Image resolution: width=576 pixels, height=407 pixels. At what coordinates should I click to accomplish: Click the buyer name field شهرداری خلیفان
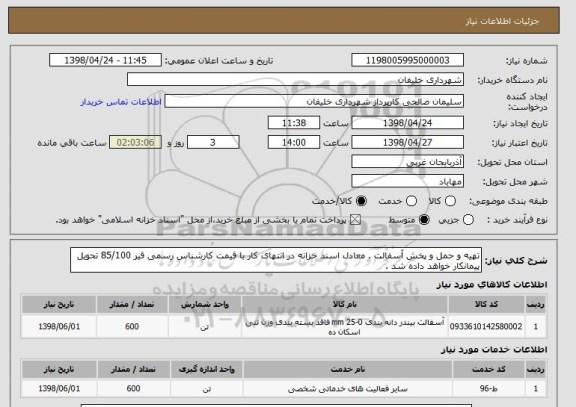pyautogui.click(x=295, y=79)
